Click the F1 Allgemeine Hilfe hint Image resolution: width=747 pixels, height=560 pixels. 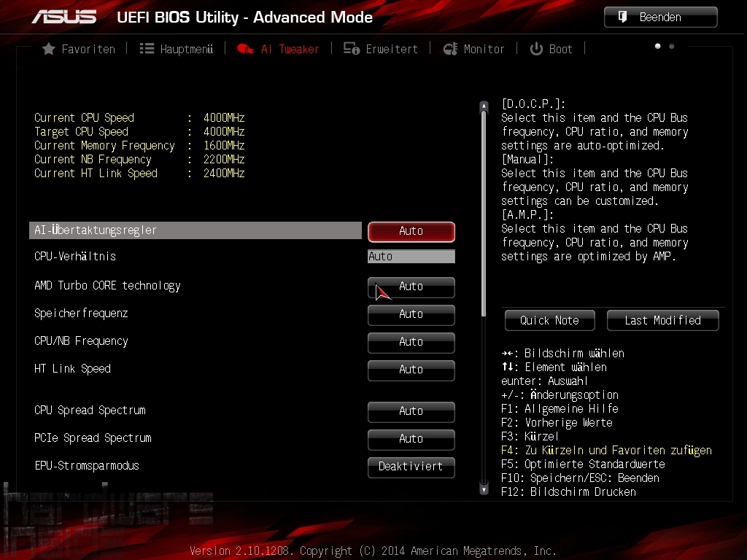tap(560, 408)
